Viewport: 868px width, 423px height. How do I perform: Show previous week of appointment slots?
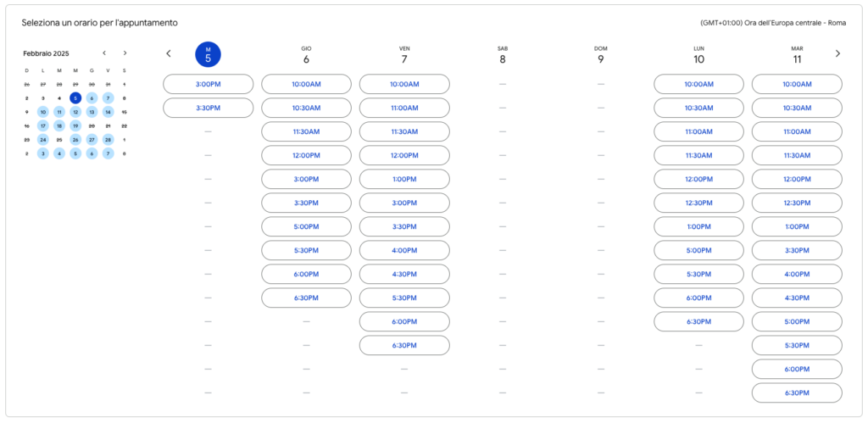pos(169,53)
